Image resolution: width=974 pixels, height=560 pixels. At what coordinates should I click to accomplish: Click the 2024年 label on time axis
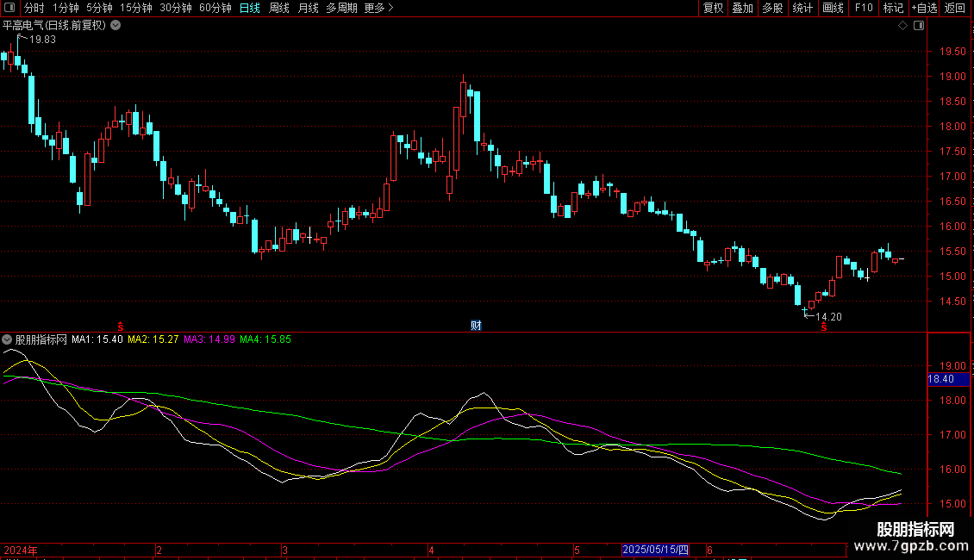[21, 551]
